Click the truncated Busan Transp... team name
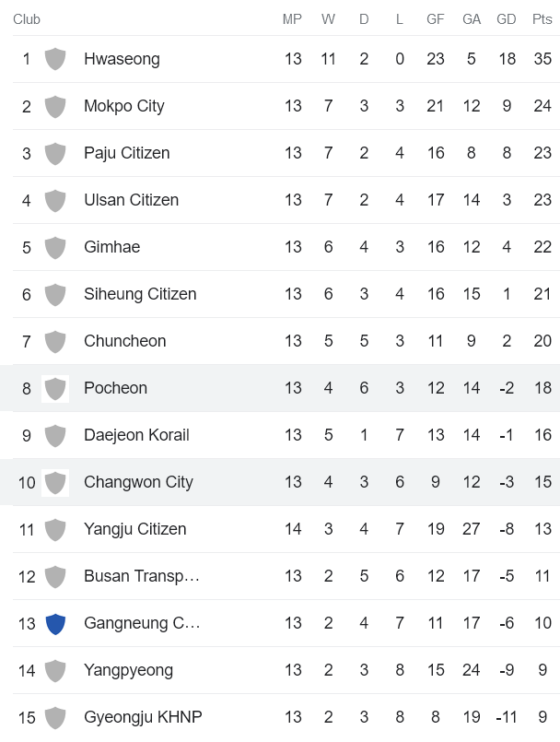 coord(142,576)
